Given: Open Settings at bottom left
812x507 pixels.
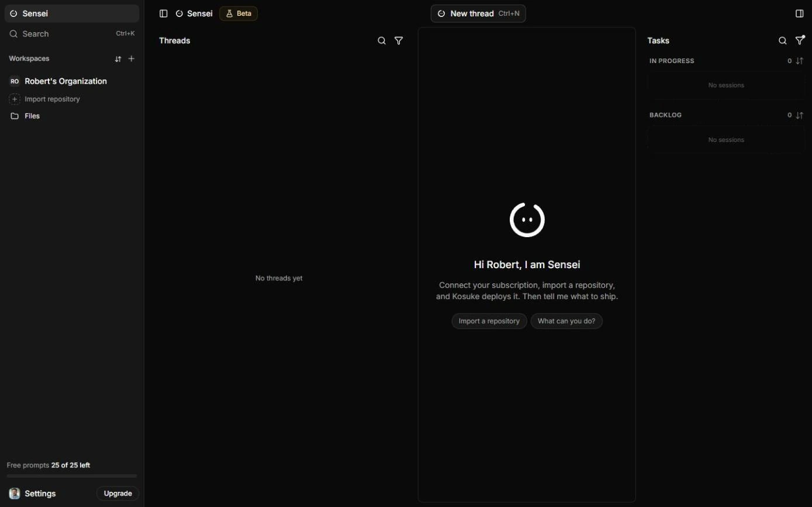Looking at the screenshot, I should (x=40, y=494).
